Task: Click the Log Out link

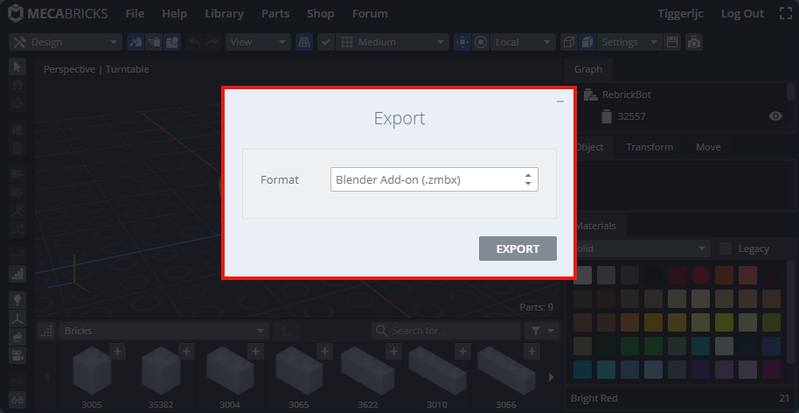Action: click(742, 14)
